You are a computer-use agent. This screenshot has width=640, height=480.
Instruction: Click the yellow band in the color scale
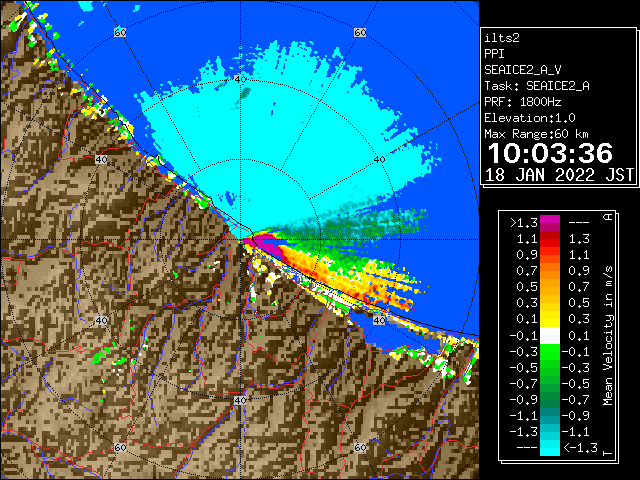click(x=550, y=319)
